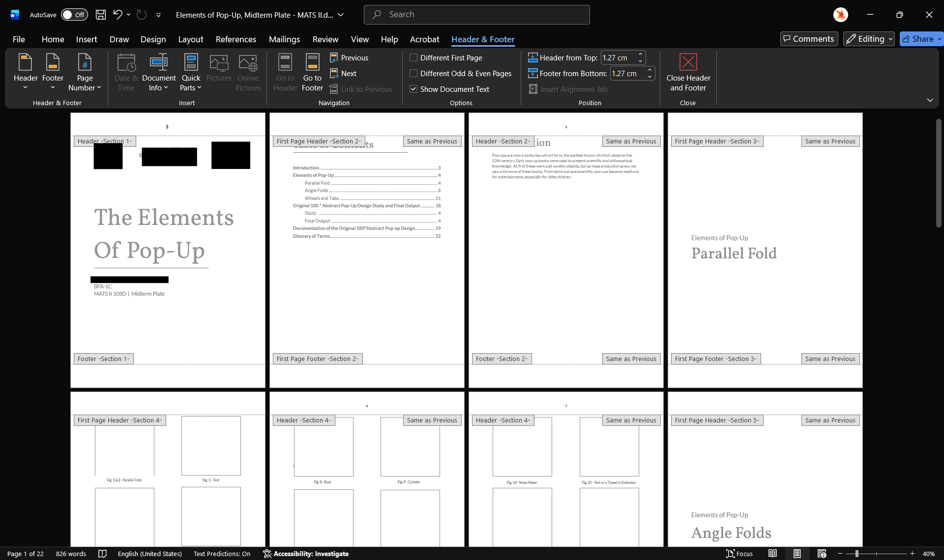944x560 pixels.
Task: Switch to Focus mode
Action: click(739, 554)
